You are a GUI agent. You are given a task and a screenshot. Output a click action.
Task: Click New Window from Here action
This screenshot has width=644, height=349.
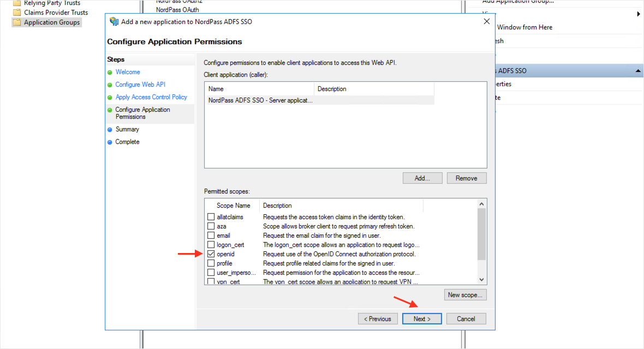[524, 27]
